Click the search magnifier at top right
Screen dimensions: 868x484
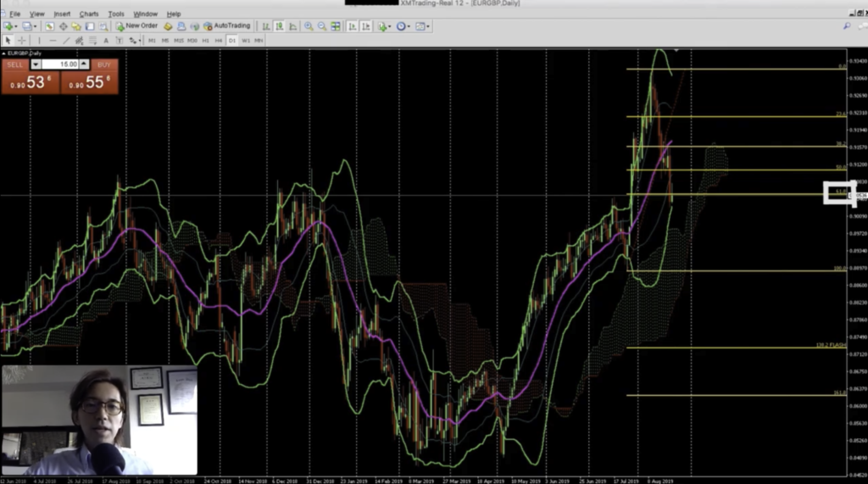pyautogui.click(x=847, y=26)
